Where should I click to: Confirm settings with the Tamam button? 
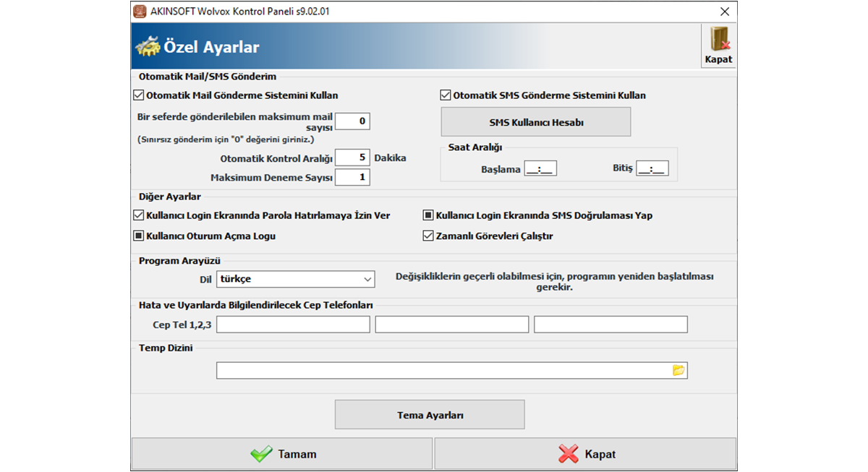point(282,454)
